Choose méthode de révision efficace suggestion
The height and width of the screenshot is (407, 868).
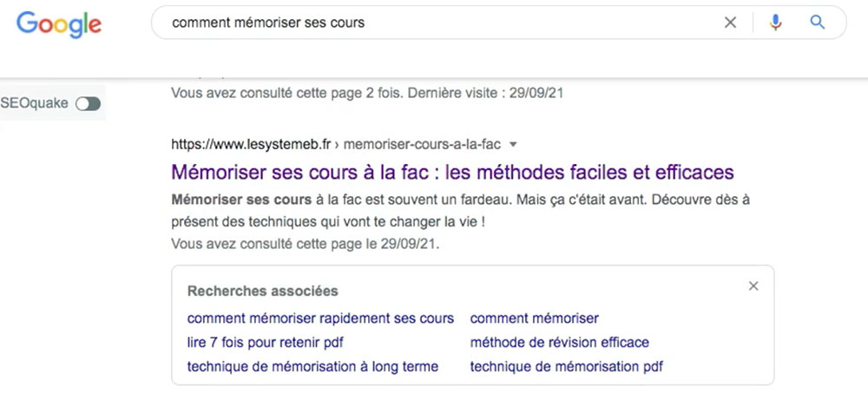[559, 343]
